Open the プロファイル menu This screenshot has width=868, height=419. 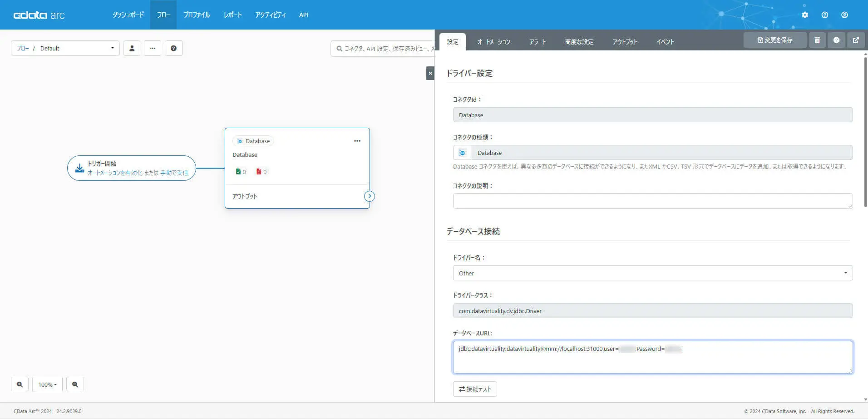pos(197,15)
